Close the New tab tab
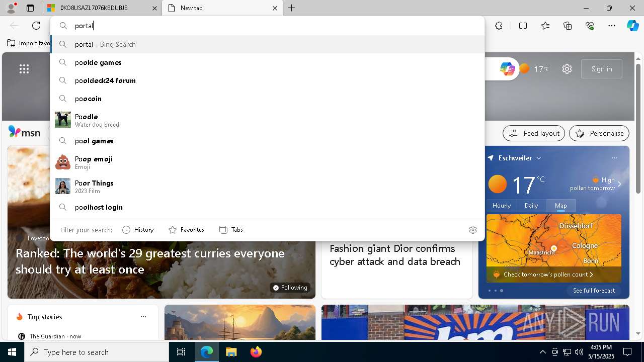This screenshot has height=362, width=644. [x=275, y=8]
